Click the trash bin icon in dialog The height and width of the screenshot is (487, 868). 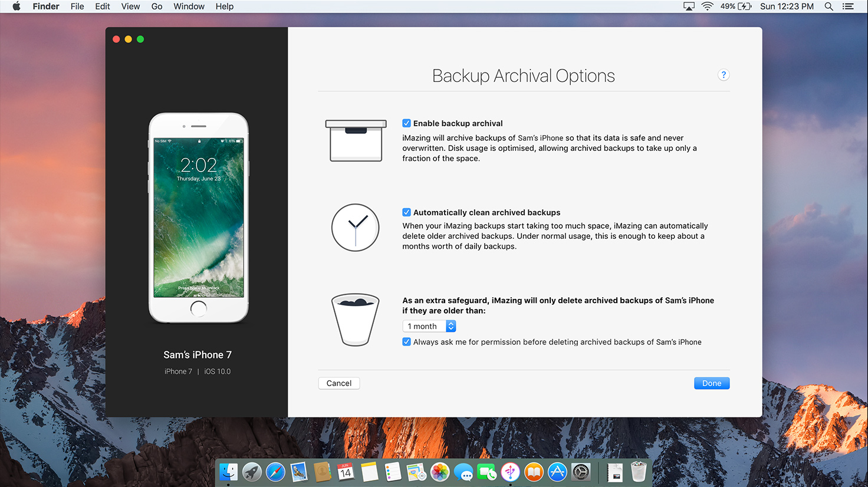(x=355, y=320)
